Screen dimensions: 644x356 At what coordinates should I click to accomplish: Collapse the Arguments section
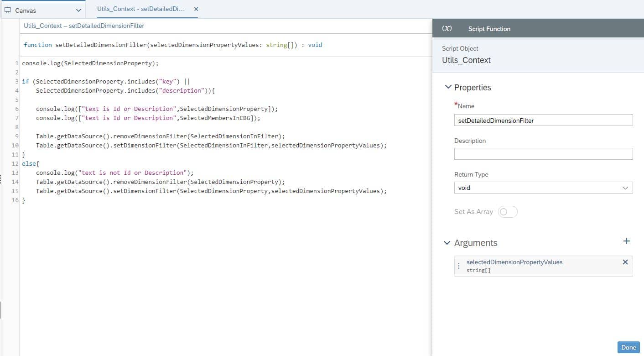pyautogui.click(x=447, y=243)
